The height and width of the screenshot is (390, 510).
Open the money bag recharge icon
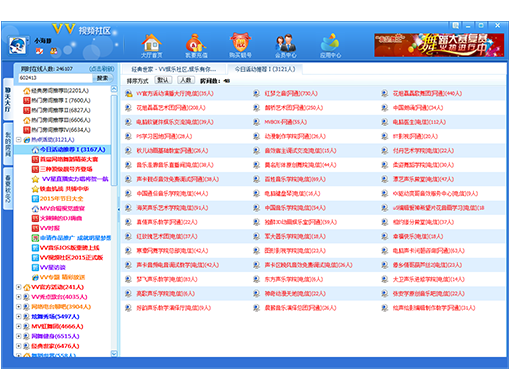[x=196, y=46]
